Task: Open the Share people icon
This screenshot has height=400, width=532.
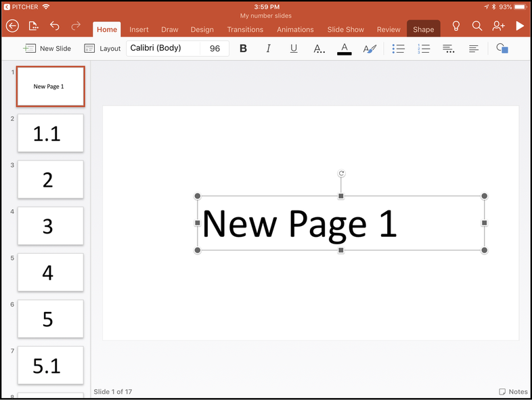Action: [x=499, y=26]
